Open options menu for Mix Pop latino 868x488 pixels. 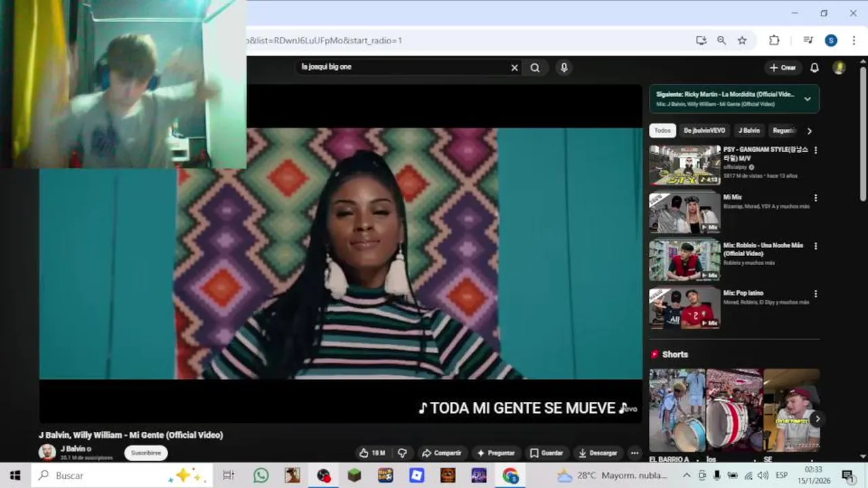coord(816,294)
